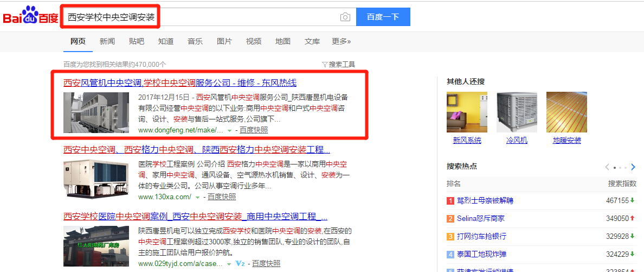The height and width of the screenshot is (272, 644).
Task: Open result 西安学校医院中央空调案例
Action: tap(196, 217)
